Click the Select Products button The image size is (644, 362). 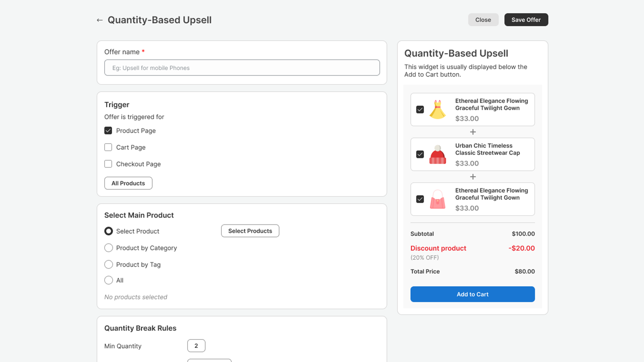(250, 230)
